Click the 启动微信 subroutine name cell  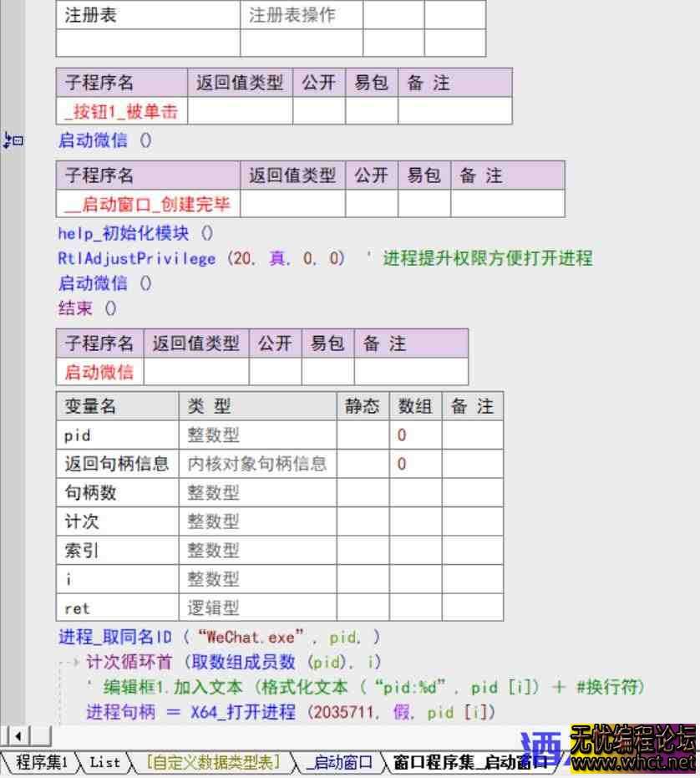[x=99, y=372]
